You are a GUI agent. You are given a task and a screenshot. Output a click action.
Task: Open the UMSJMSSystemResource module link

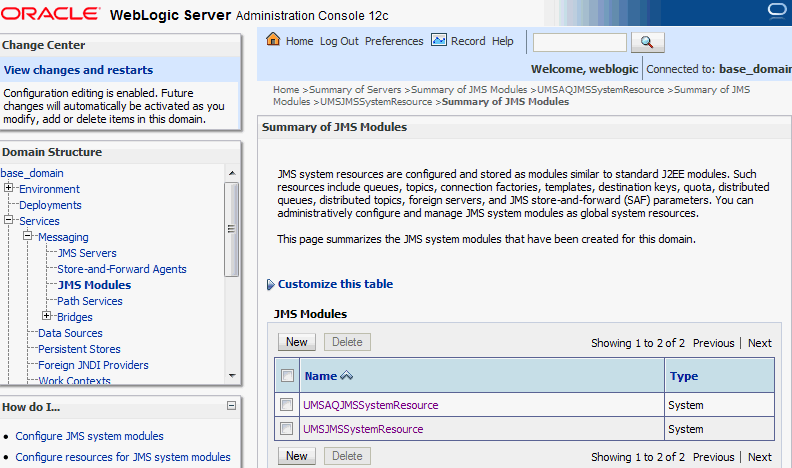[x=363, y=429]
